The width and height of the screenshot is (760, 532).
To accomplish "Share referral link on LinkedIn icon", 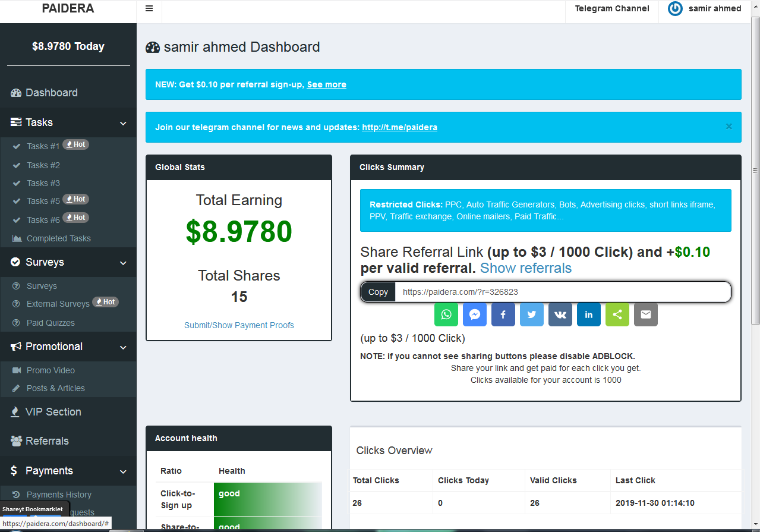I will coord(589,314).
